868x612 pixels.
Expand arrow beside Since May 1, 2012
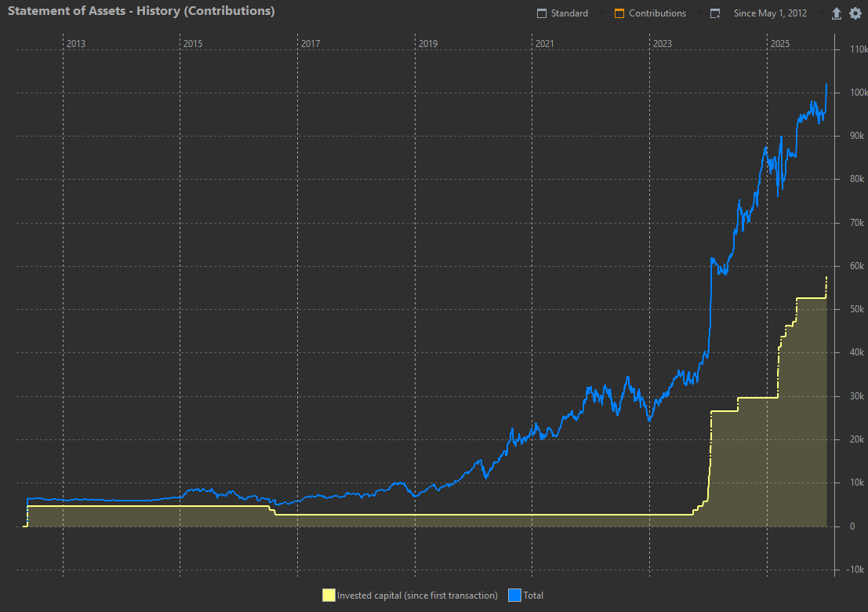coord(820,13)
